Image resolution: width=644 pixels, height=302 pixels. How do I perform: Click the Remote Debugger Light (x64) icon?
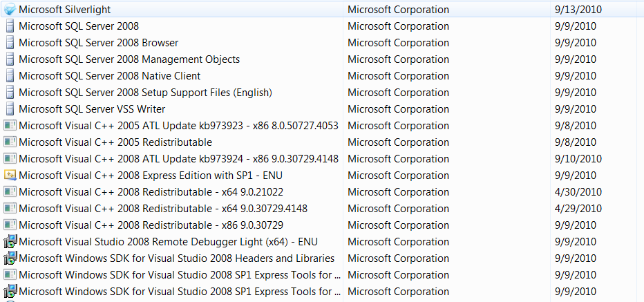click(x=10, y=242)
